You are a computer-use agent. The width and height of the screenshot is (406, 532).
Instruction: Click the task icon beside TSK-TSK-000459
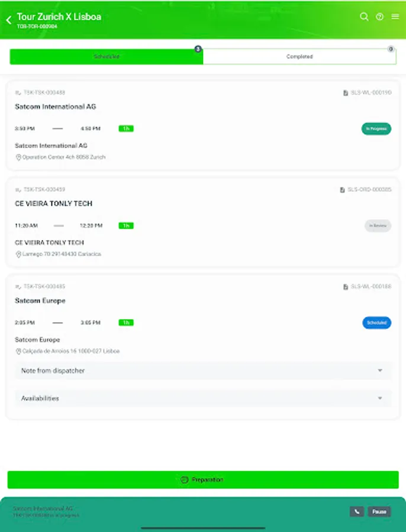(x=18, y=190)
